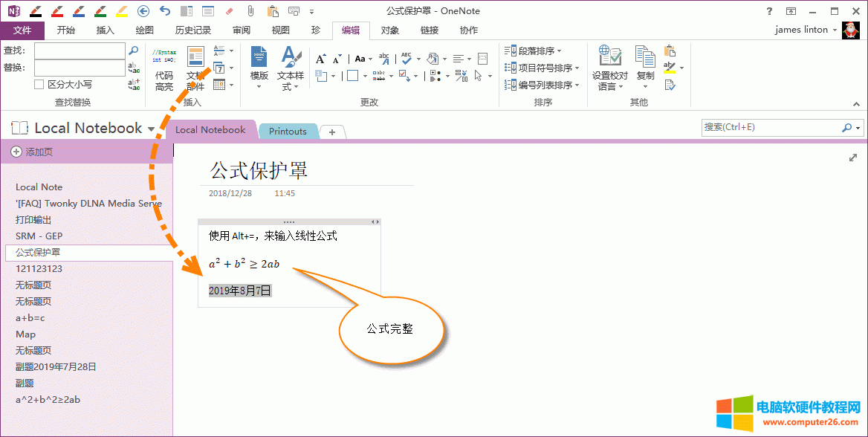This screenshot has height=437, width=868.
Task: Open the Printouts section tab
Action: pos(288,132)
